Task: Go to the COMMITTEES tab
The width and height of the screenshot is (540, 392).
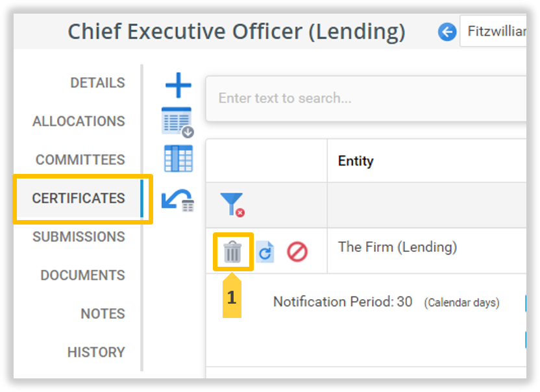Action: tap(80, 160)
